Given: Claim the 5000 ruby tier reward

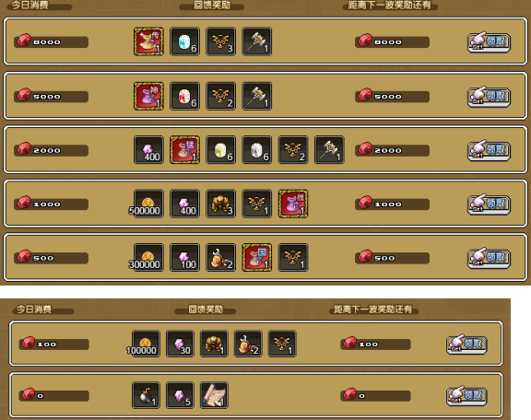Looking at the screenshot, I should click(x=489, y=97).
